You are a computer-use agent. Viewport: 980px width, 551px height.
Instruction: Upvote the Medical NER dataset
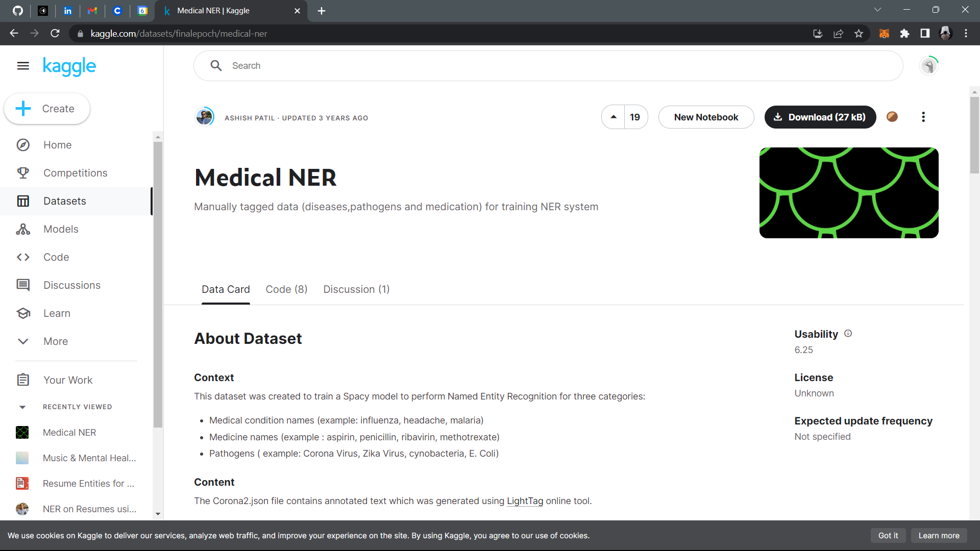613,117
